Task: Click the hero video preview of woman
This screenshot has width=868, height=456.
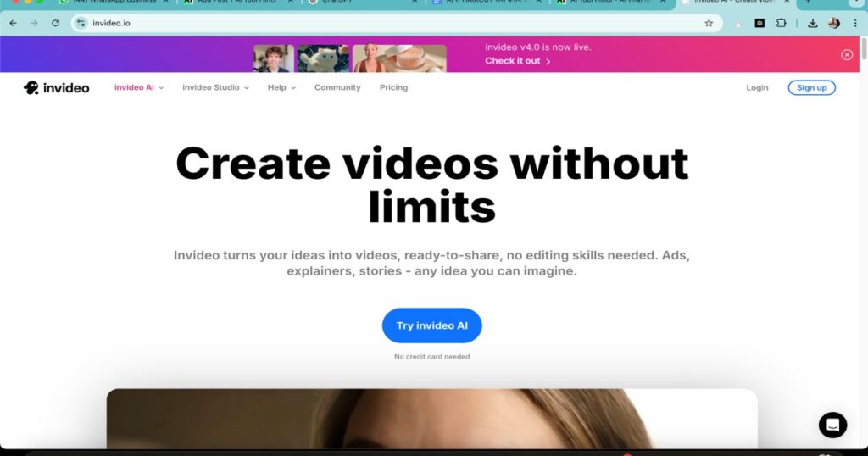Action: pos(431,419)
